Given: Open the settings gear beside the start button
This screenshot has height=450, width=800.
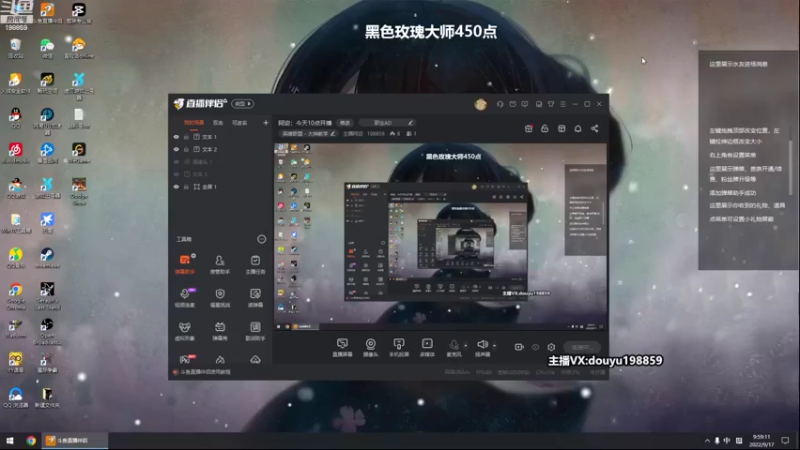Looking at the screenshot, I should pyautogui.click(x=551, y=347).
